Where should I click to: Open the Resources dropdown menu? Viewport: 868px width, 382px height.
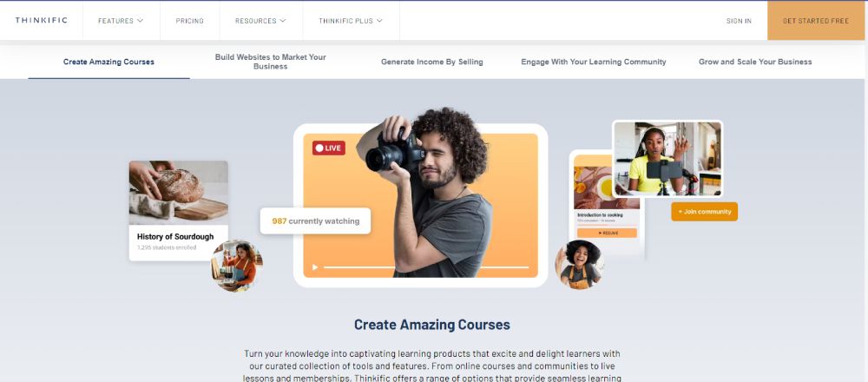click(x=260, y=21)
